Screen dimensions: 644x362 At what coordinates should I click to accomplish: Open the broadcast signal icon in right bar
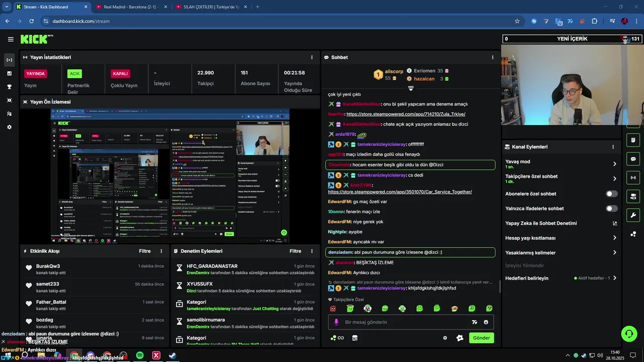(x=633, y=177)
